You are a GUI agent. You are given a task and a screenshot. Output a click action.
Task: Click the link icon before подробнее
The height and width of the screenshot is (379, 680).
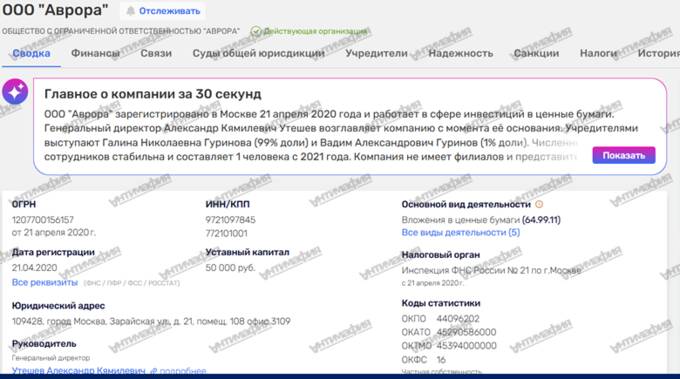point(154,371)
